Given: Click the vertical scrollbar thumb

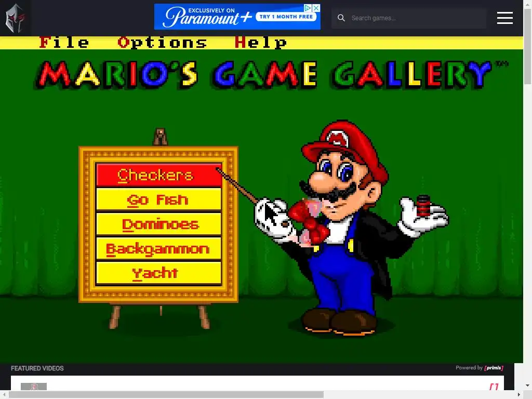Looking at the screenshot, I should pos(528,46).
